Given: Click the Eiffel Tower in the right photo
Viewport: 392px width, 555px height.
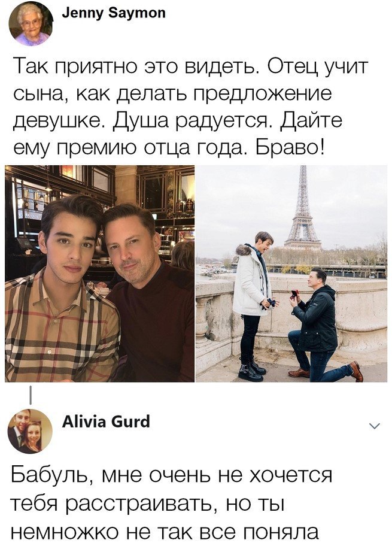Looking at the screenshot, I should point(303,208).
